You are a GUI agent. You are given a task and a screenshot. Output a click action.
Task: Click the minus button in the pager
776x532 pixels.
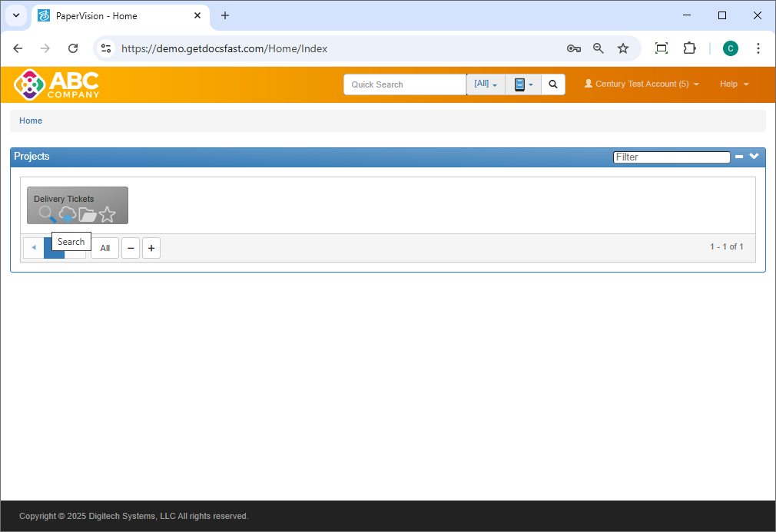[x=131, y=248]
